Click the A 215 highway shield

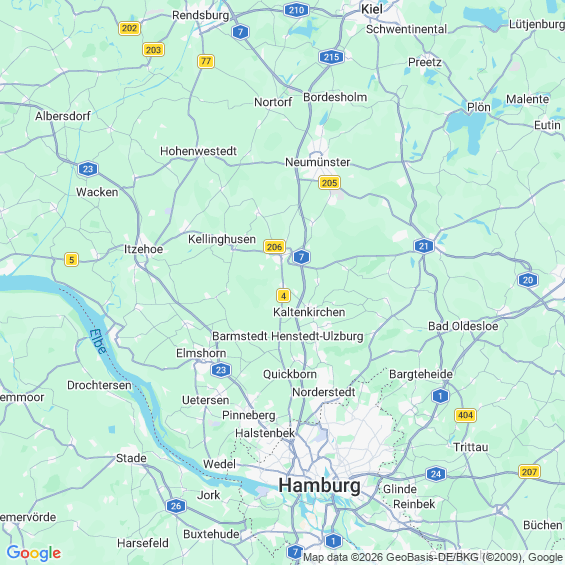click(331, 57)
